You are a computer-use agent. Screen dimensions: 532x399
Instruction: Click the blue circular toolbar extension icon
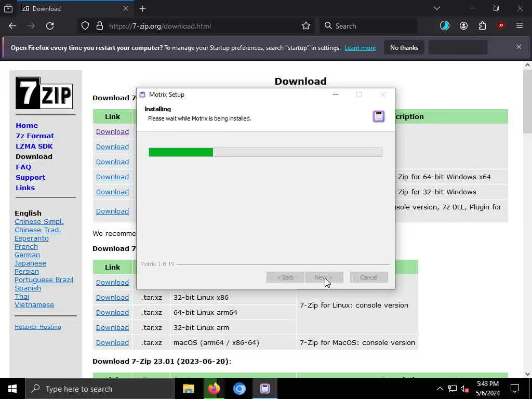click(445, 26)
